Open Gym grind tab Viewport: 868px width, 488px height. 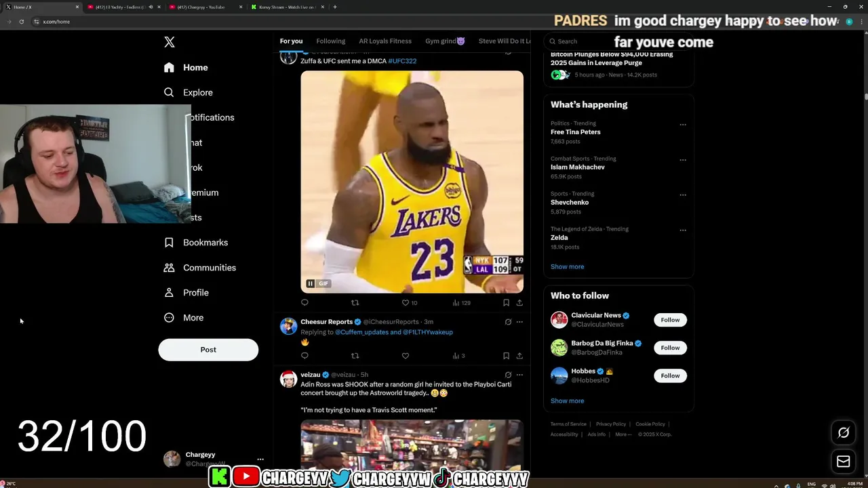click(x=445, y=41)
